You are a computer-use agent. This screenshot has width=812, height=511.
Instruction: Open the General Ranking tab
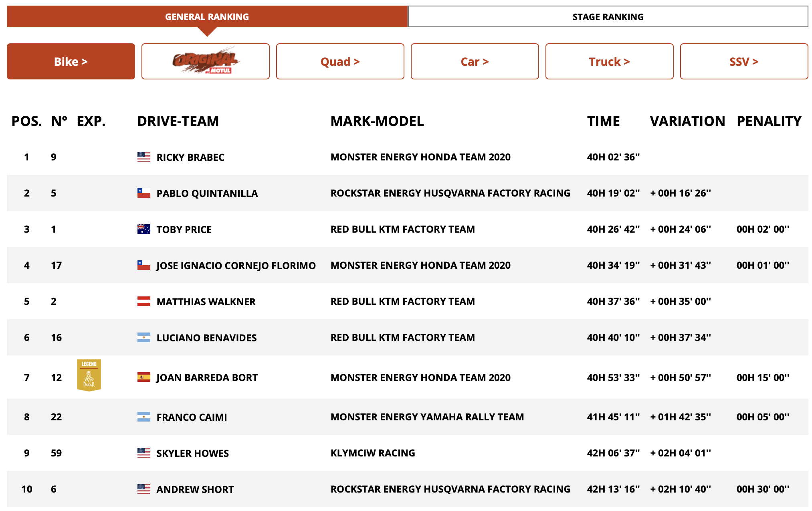point(207,17)
